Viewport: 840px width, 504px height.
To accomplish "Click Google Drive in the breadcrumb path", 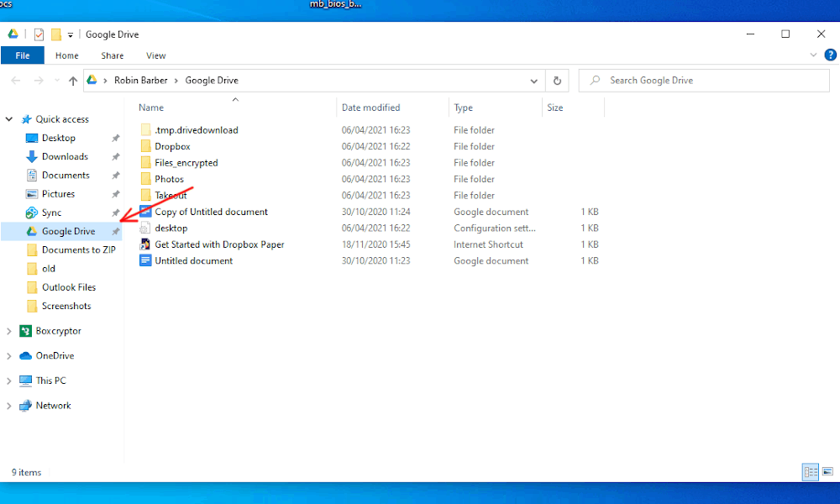I will click(212, 81).
